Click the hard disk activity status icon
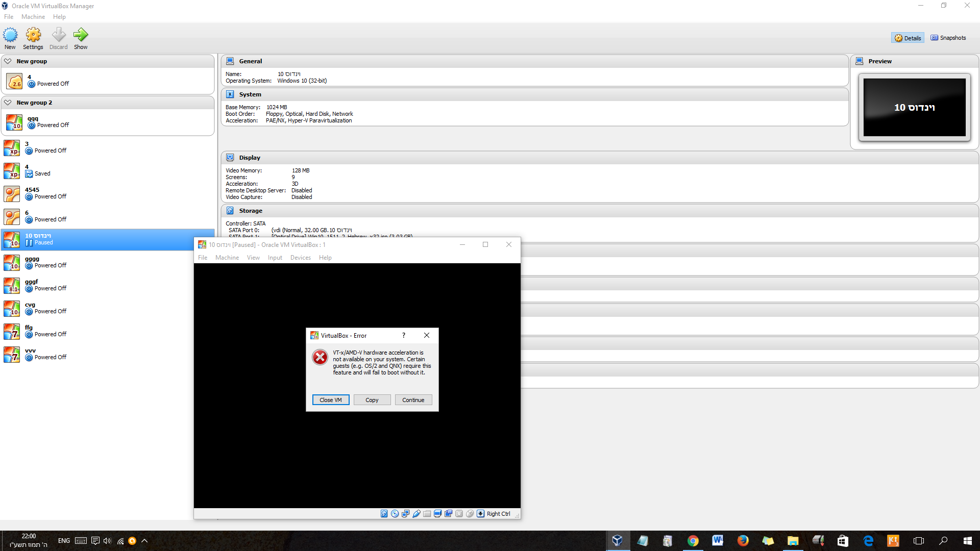The width and height of the screenshot is (980, 551). (x=384, y=514)
